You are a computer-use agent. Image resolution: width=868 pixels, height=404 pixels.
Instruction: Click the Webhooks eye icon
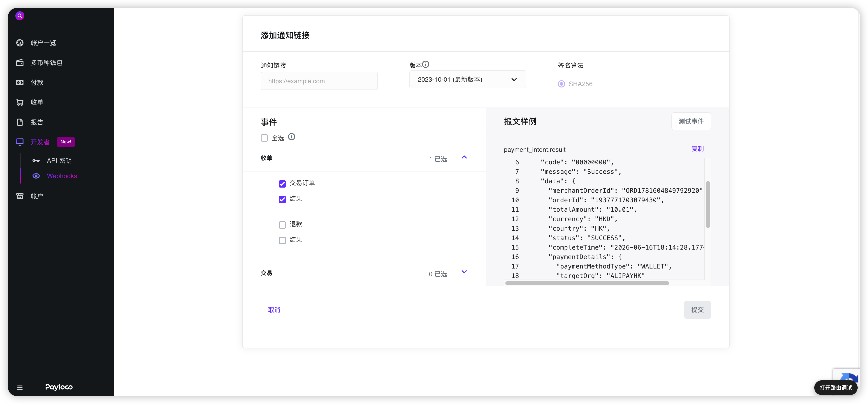(x=36, y=176)
